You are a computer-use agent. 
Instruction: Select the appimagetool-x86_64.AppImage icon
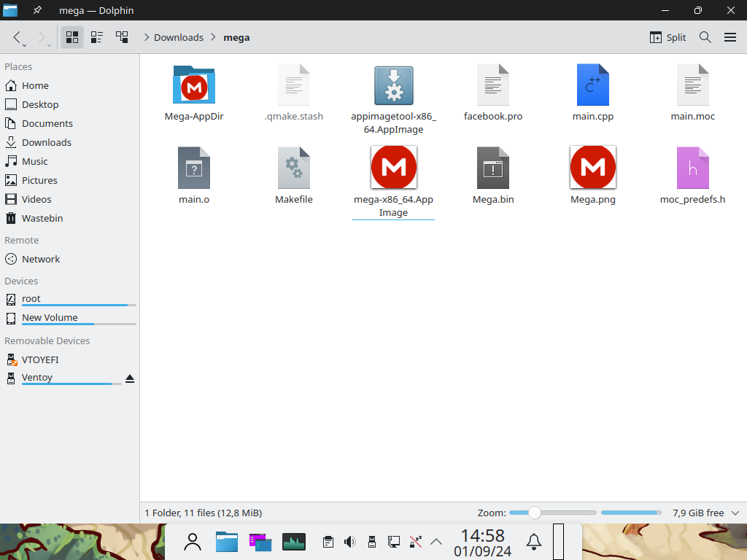pos(393,85)
